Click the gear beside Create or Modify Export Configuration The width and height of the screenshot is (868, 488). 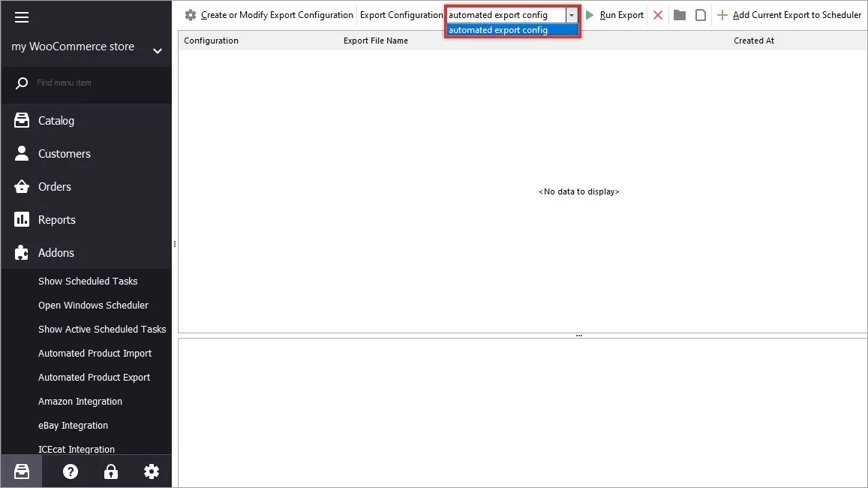[x=191, y=14]
